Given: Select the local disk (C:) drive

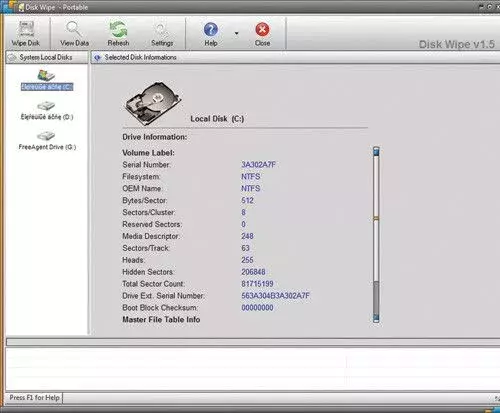Looking at the screenshot, I should pyautogui.click(x=47, y=80).
